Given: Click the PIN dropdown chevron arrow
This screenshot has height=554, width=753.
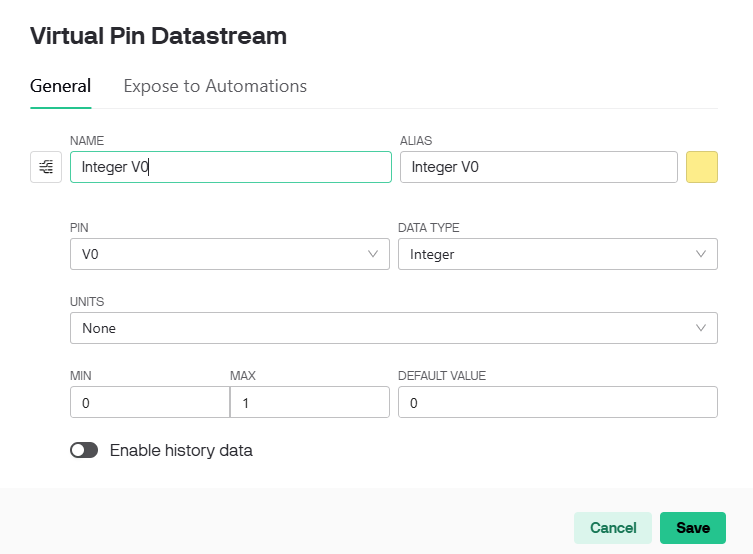Looking at the screenshot, I should tap(373, 254).
